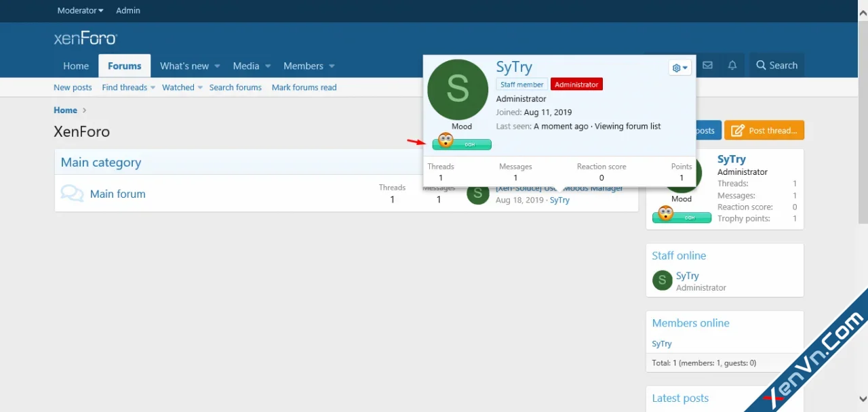This screenshot has height=412, width=868.
Task: Click New posts in sub-navigation
Action: point(73,87)
